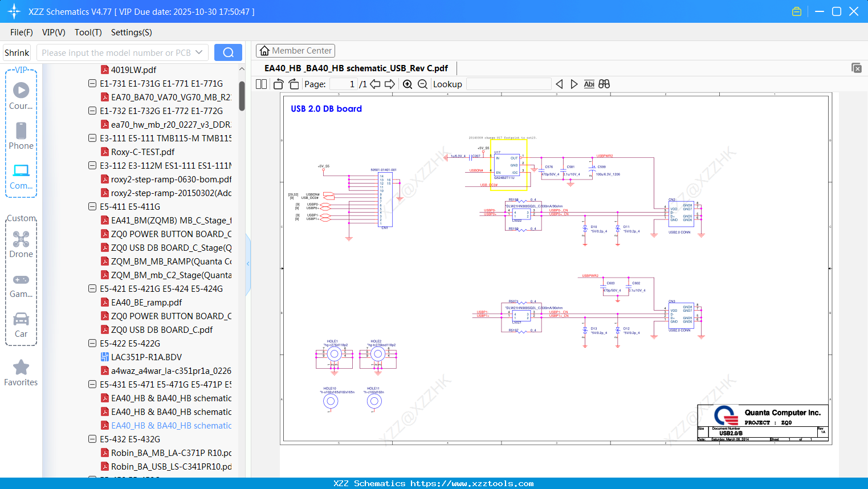Screen dimensions: 868x489
Task: Open the Member Center button
Action: tap(295, 51)
